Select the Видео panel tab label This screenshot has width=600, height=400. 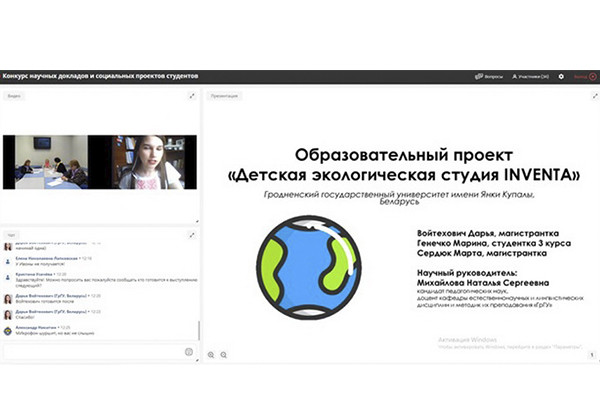pos(14,96)
